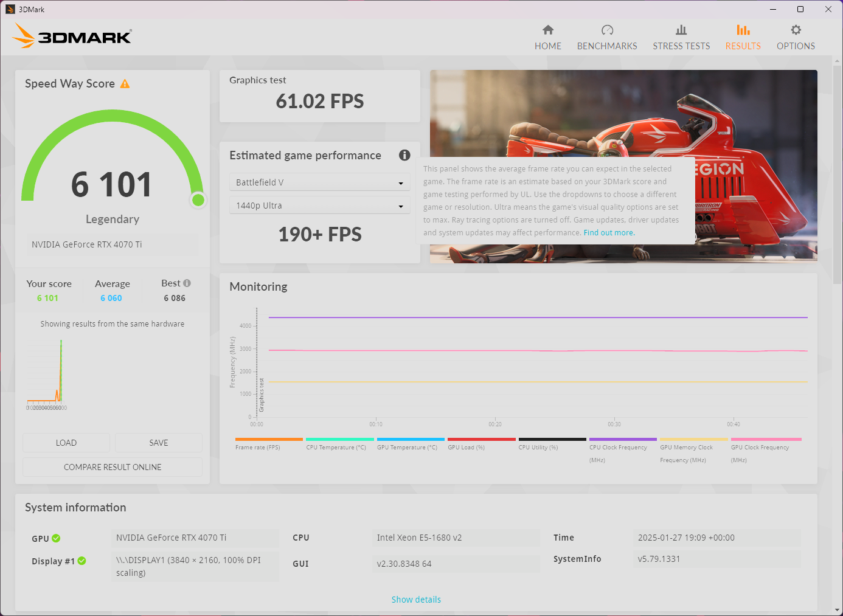Click the Results chart icon

pyautogui.click(x=743, y=30)
